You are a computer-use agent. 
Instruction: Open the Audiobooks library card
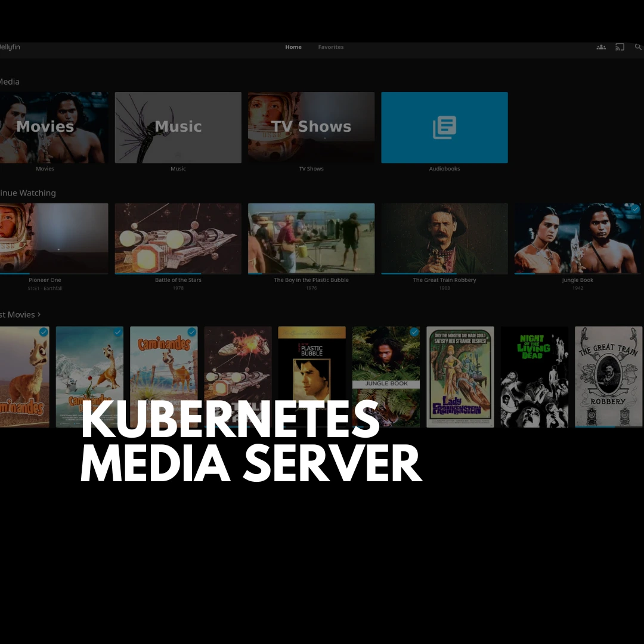click(444, 128)
